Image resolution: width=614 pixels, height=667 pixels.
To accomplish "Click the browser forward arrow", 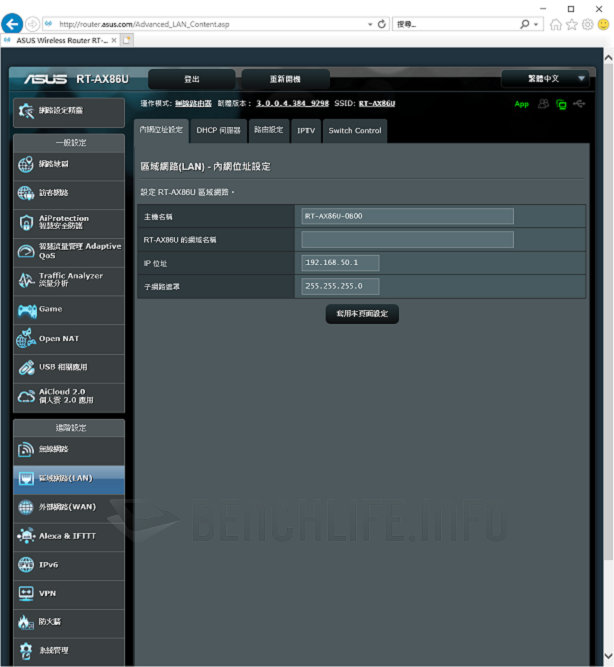I will point(32,24).
